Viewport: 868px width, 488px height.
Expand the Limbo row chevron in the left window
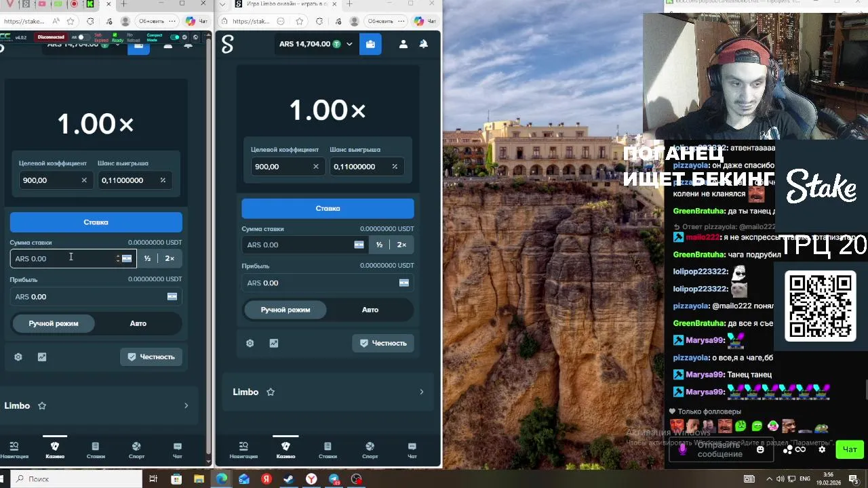tap(186, 405)
